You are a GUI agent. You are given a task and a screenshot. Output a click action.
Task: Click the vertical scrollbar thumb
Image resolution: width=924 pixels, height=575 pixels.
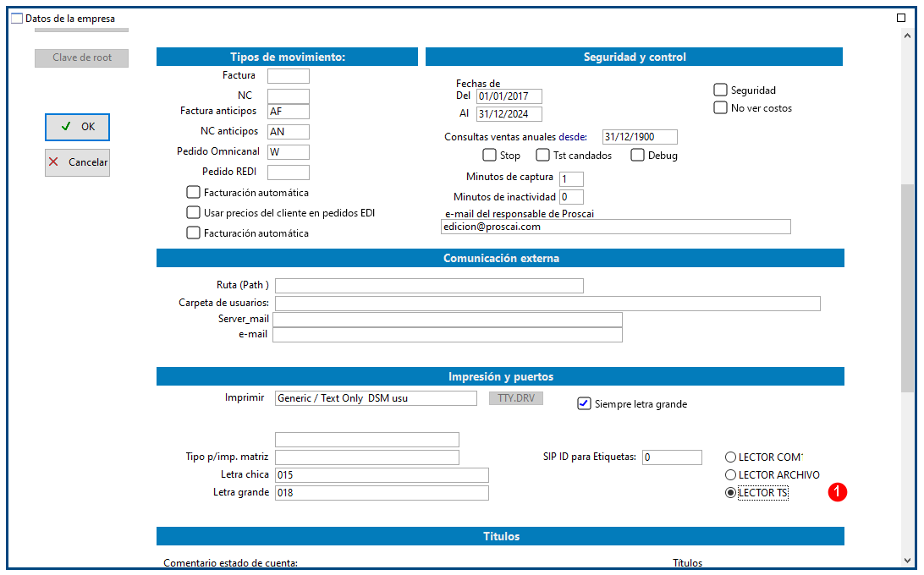click(x=907, y=288)
